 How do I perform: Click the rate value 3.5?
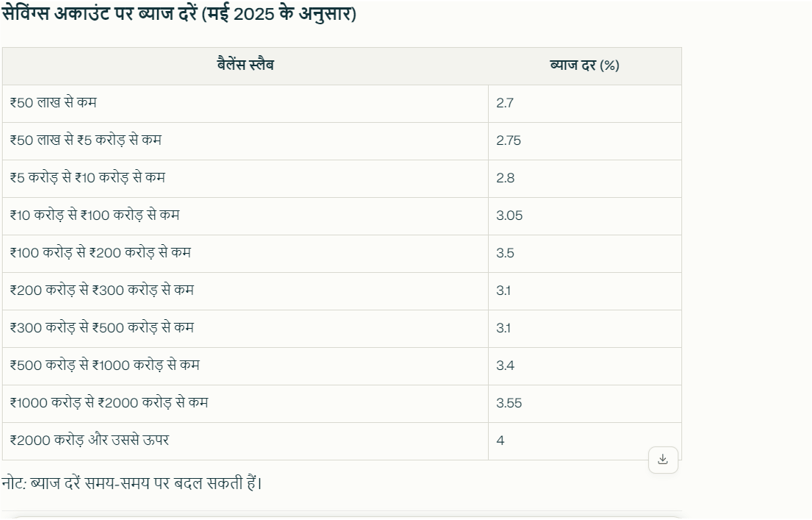point(505,253)
